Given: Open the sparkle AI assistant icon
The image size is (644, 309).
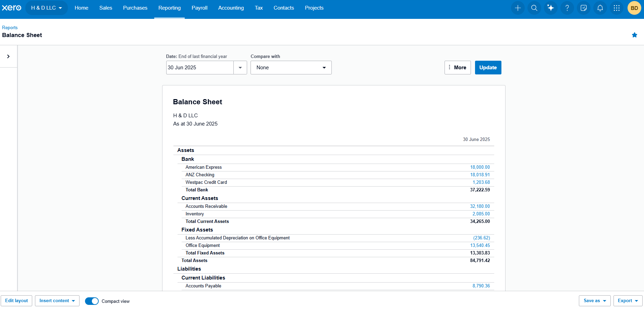Looking at the screenshot, I should [550, 8].
